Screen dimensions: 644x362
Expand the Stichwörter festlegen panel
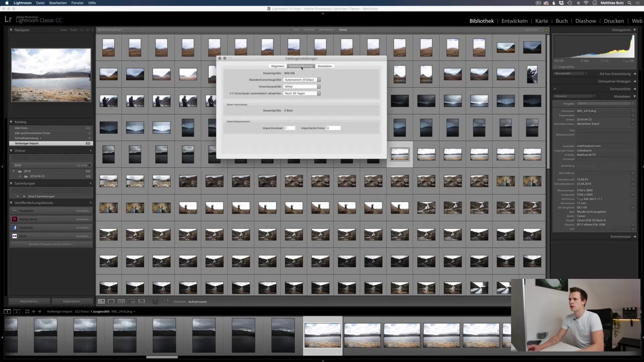point(635,81)
